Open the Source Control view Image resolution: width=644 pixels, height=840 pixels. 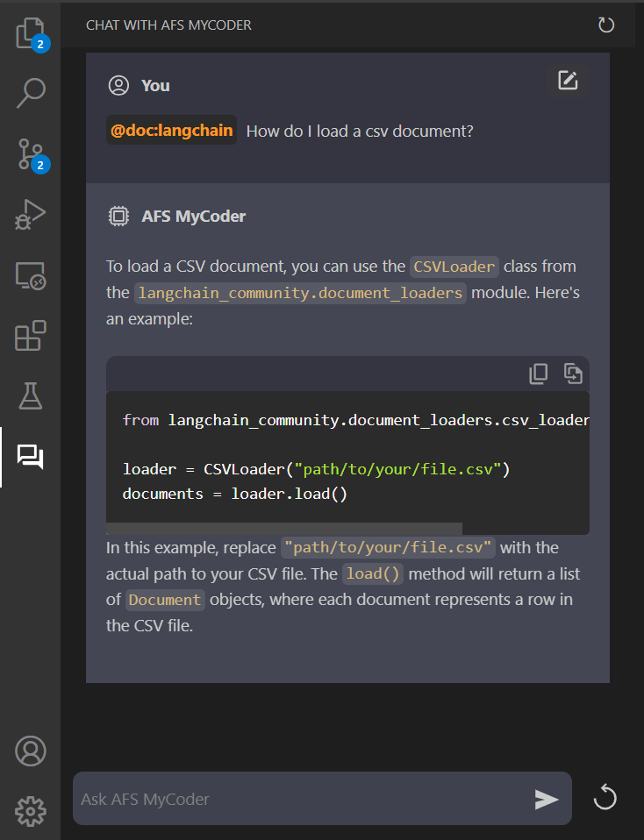coord(31,153)
